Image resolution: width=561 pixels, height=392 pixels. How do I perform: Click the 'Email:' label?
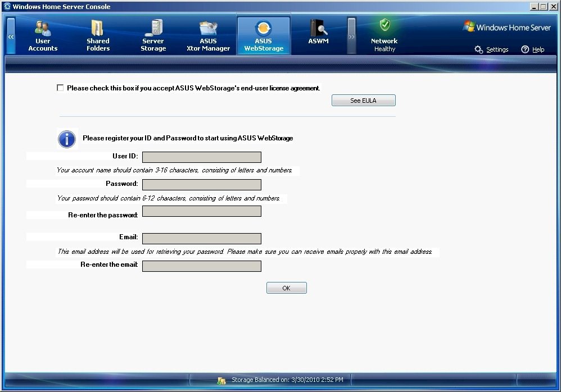coord(128,237)
